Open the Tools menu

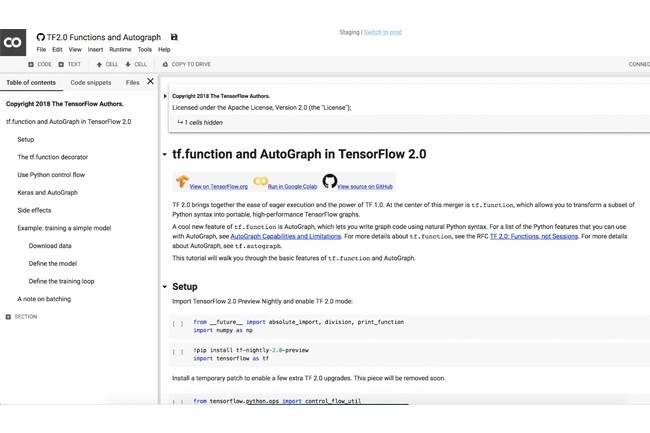[145, 49]
